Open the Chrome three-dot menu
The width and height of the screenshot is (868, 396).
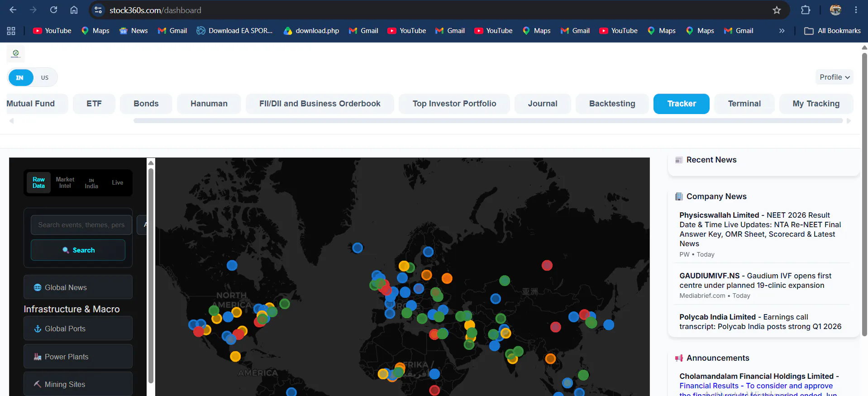(856, 10)
